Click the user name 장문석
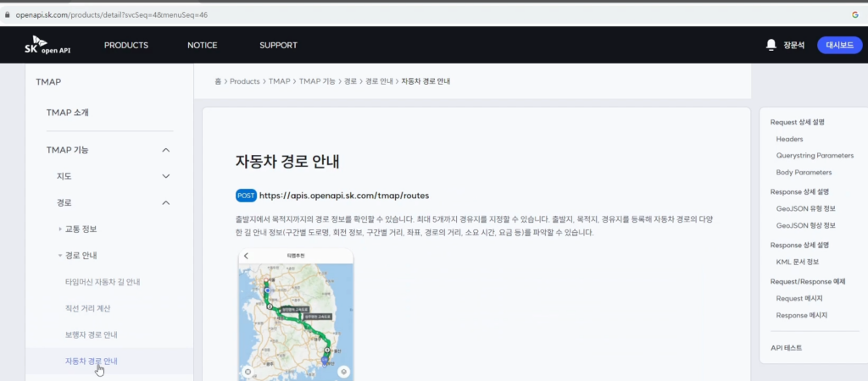 tap(793, 46)
